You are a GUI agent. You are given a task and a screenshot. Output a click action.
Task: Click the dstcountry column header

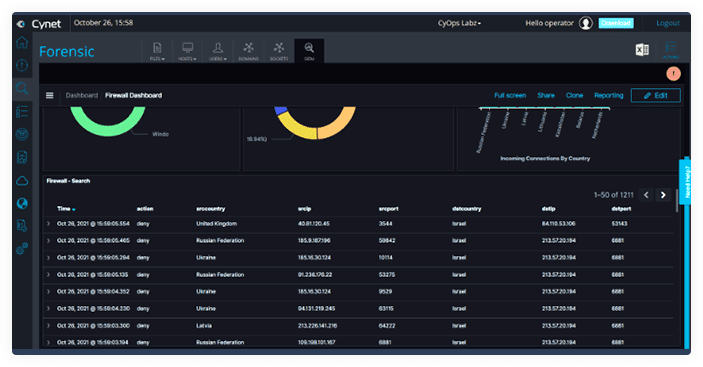(466, 209)
